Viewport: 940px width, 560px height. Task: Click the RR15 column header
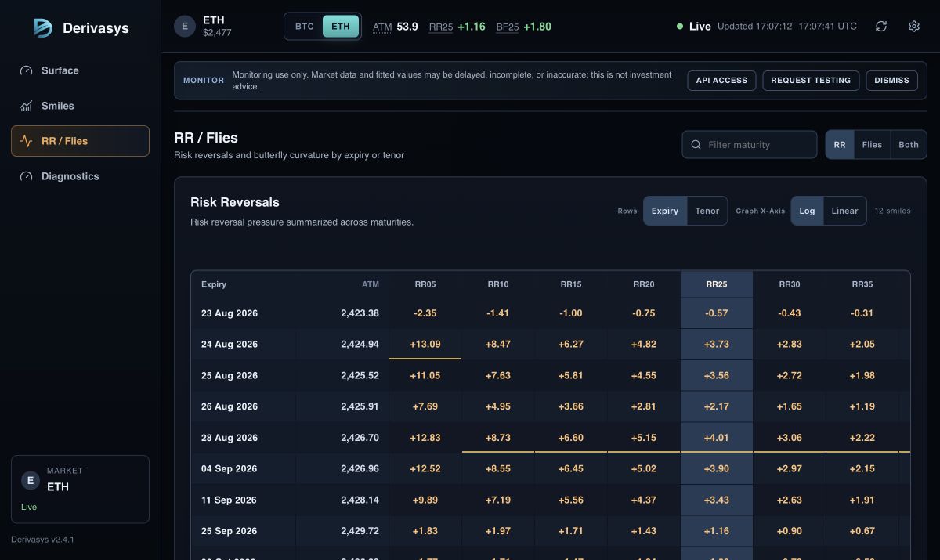click(571, 284)
